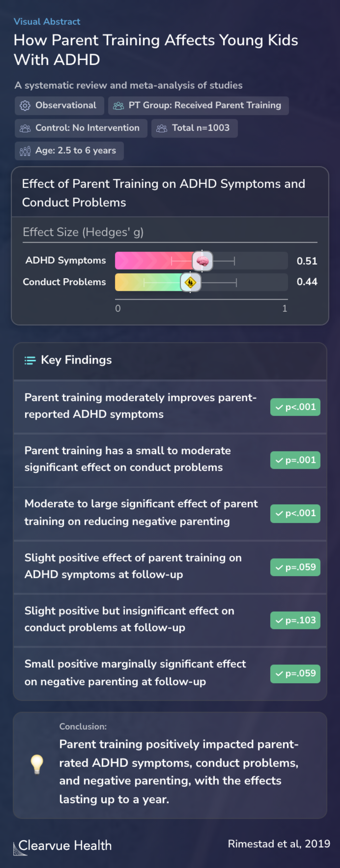
Task: Click the people icon beside Total n=1003
Action: click(162, 128)
